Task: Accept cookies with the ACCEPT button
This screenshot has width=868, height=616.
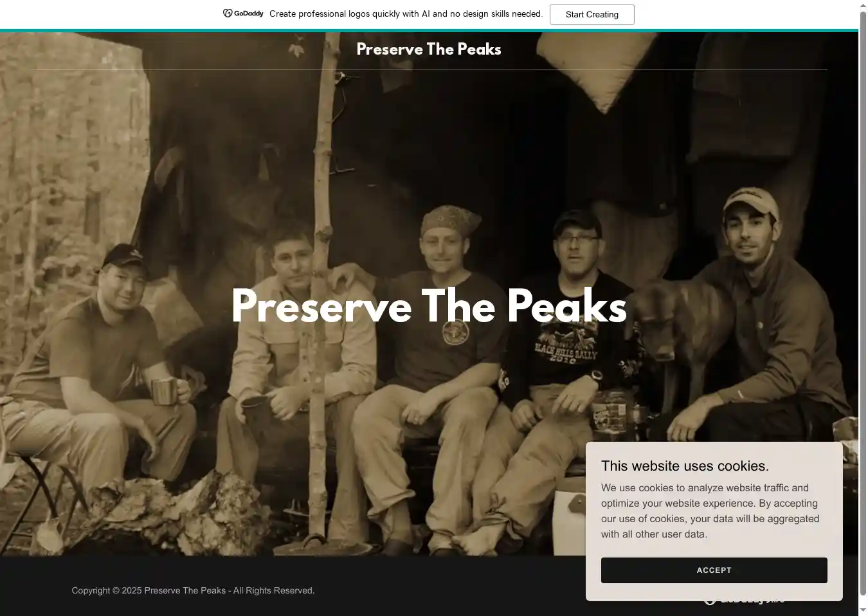Action: click(x=714, y=570)
